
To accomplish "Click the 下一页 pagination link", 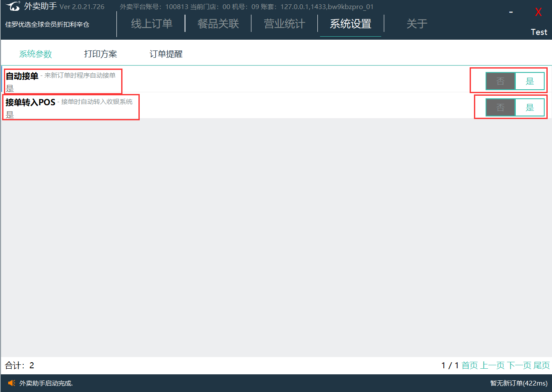I will pyautogui.click(x=519, y=366).
